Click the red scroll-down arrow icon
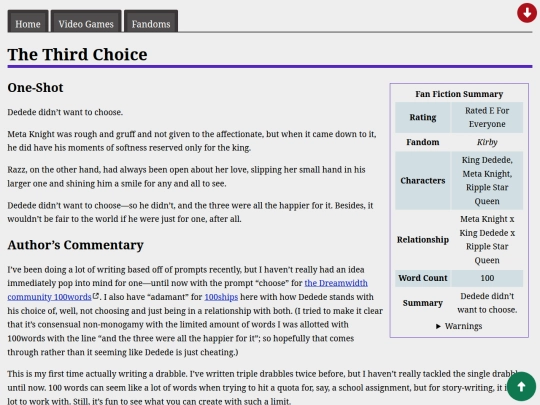Viewport: 540px width, 405px height. [x=527, y=13]
